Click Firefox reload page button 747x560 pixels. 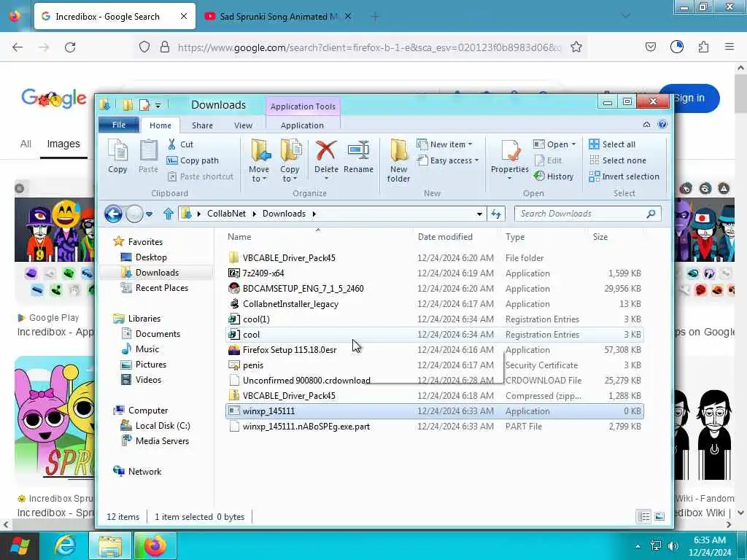[x=70, y=47]
